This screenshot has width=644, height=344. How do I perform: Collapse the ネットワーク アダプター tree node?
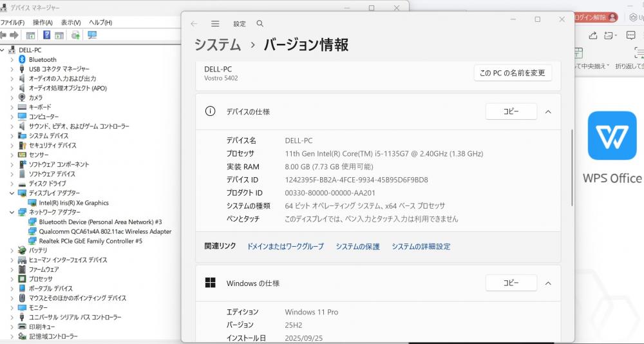click(x=12, y=212)
